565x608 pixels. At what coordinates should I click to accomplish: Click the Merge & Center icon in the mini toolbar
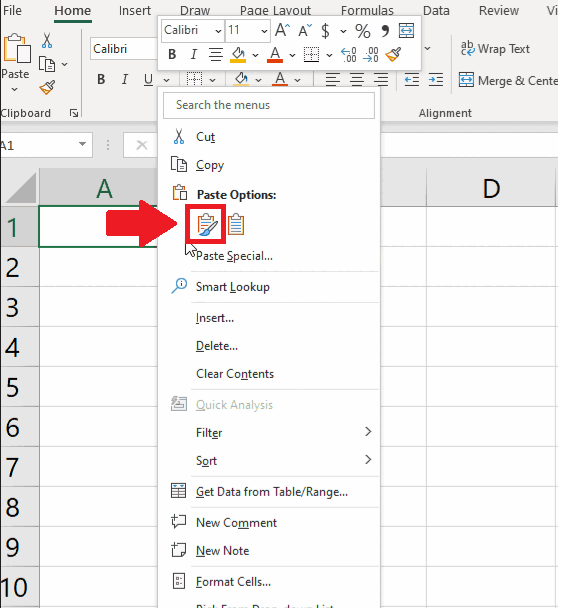pos(406,30)
